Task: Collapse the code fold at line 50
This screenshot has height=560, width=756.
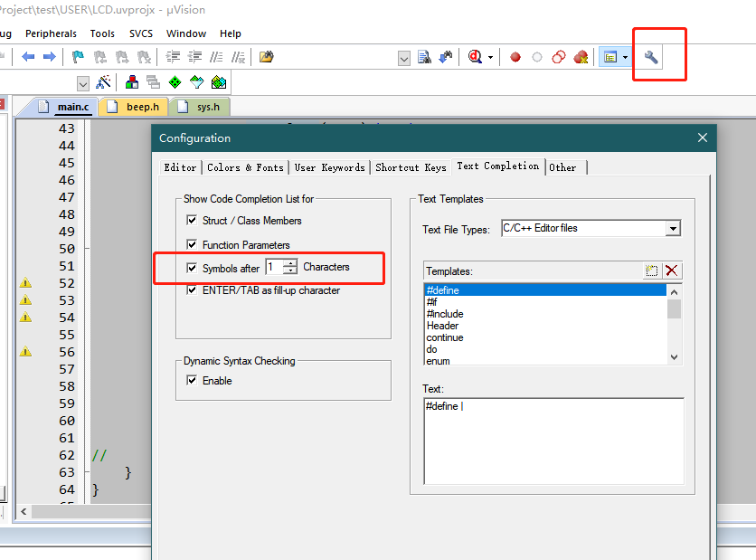Action: click(88, 249)
